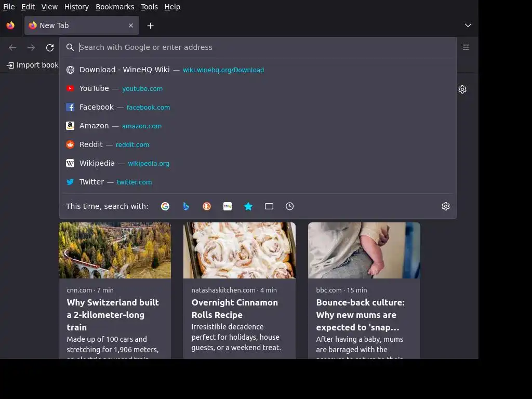Open new tab personalize gear icon
Viewport: 532px width, 399px height.
(x=462, y=89)
